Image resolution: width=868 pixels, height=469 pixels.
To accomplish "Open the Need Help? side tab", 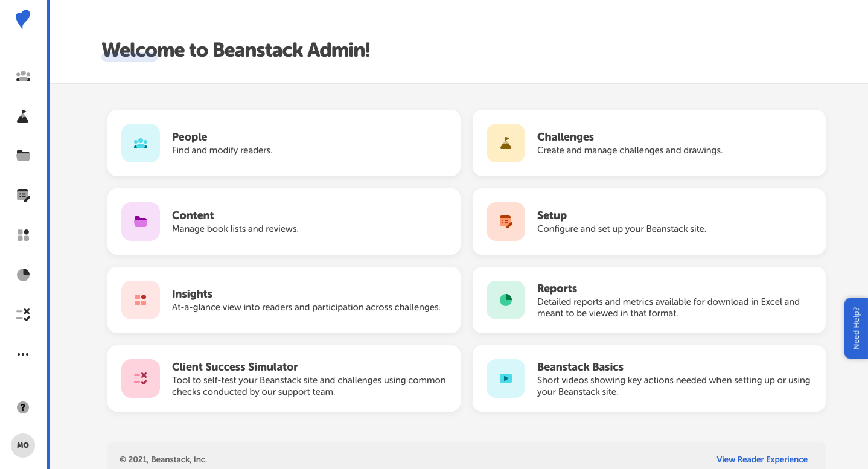I will tap(856, 328).
